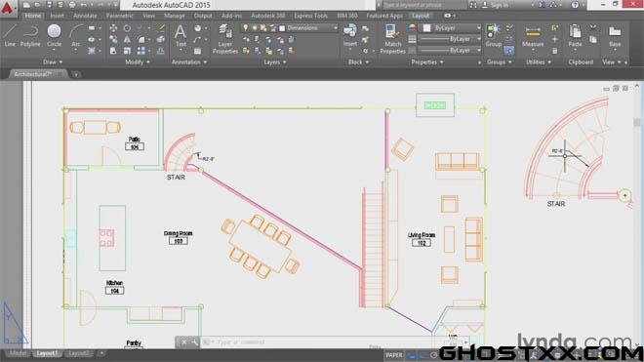Viewport: 644px width, 362px height.
Task: Select the Text annotation tool
Action: click(x=181, y=35)
